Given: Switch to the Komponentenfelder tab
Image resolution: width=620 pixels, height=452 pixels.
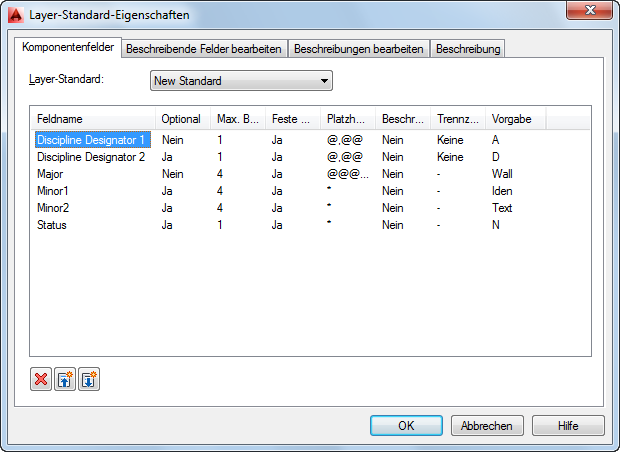Looking at the screenshot, I should [x=68, y=47].
